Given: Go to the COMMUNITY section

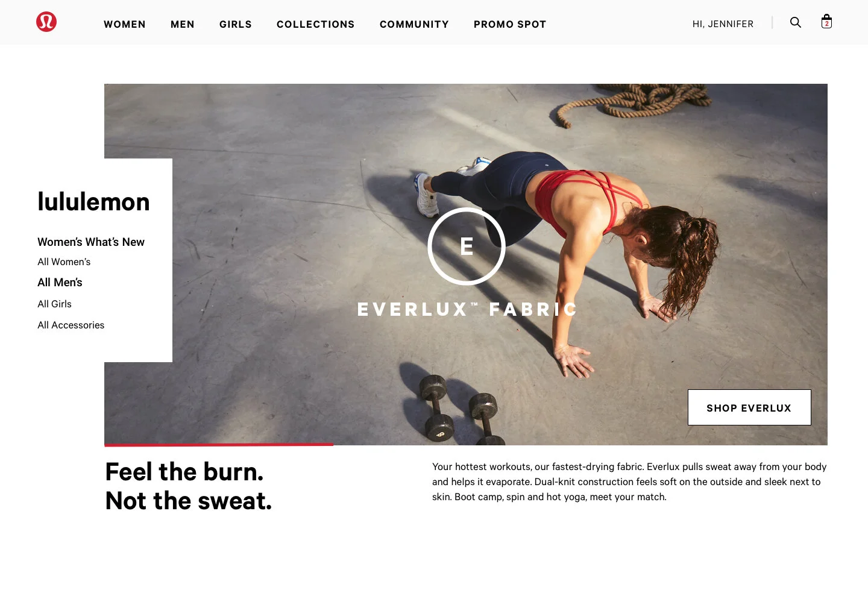Looking at the screenshot, I should tap(414, 24).
